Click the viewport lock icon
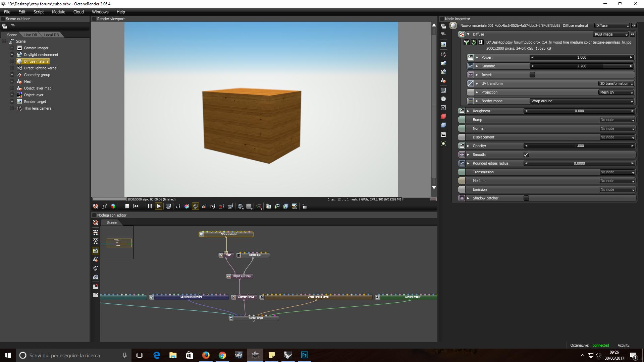 [x=304, y=206]
